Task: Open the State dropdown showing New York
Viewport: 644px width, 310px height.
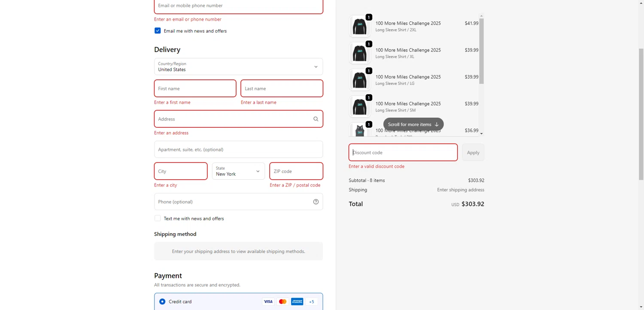Action: (x=238, y=171)
